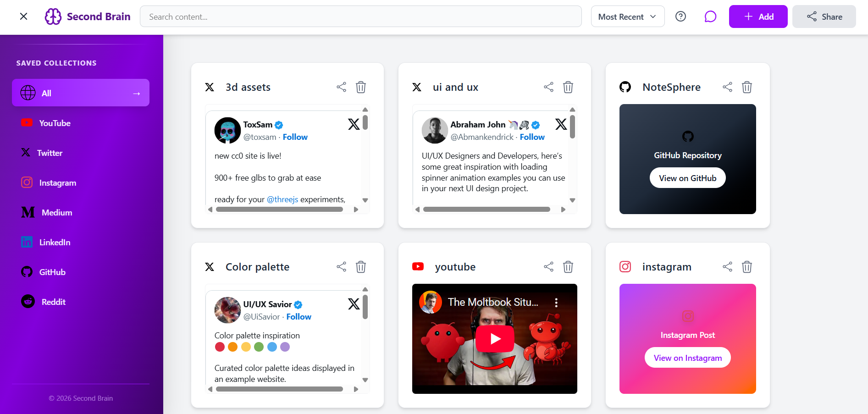Viewport: 868px width, 414px height.
Task: Click the help question mark icon
Action: [x=680, y=17]
